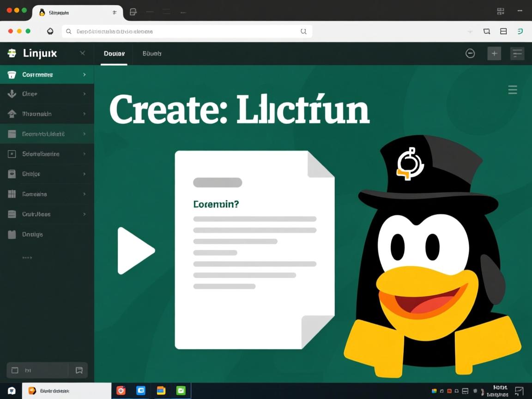
Task: Click the Create: Lictrun heading link
Action: 239,109
